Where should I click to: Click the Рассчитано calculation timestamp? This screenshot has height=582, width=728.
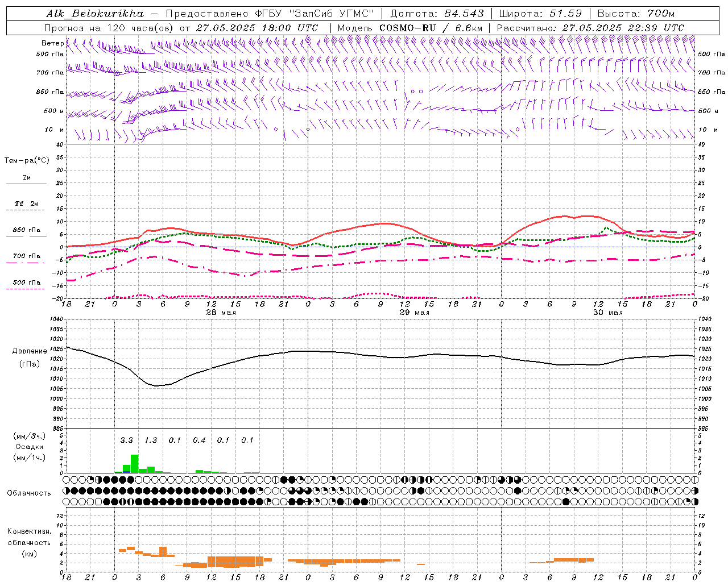(623, 28)
